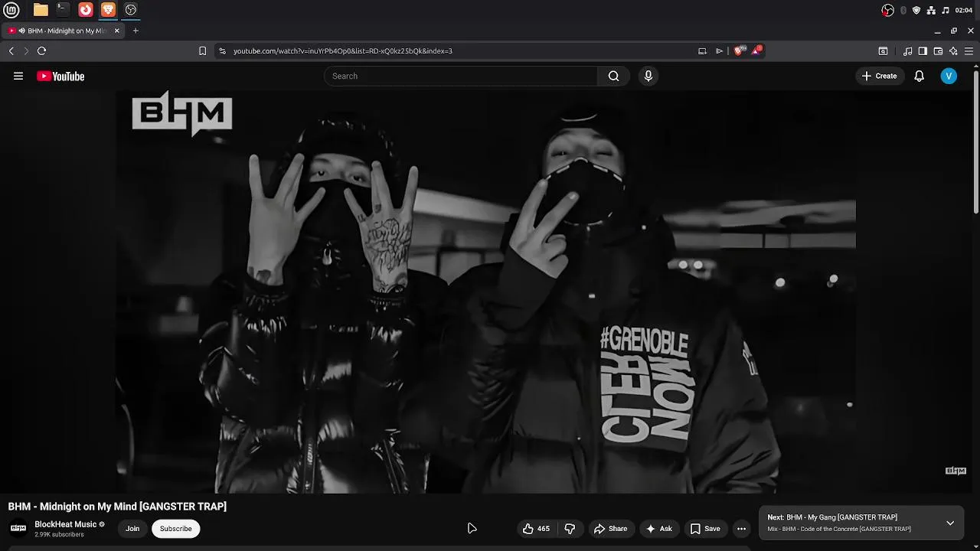Click the 02:04 clock in the panel
Image resolution: width=980 pixels, height=551 pixels.
pyautogui.click(x=964, y=10)
